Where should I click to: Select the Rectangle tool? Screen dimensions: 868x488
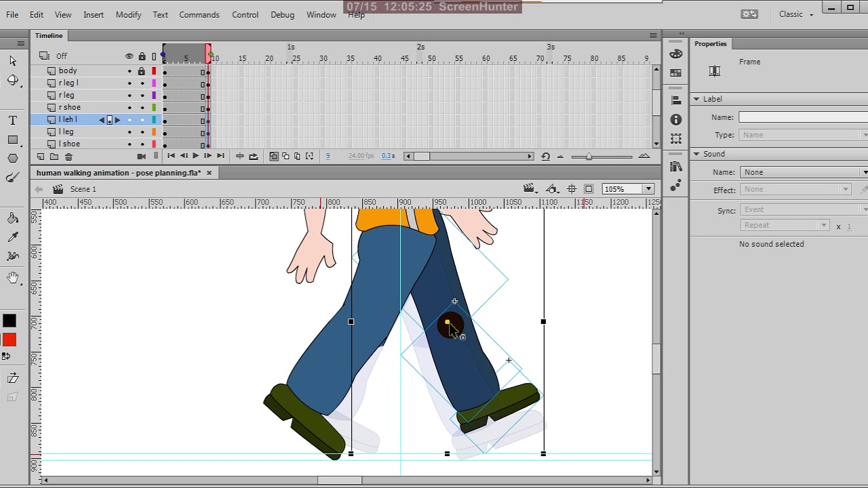click(13, 140)
